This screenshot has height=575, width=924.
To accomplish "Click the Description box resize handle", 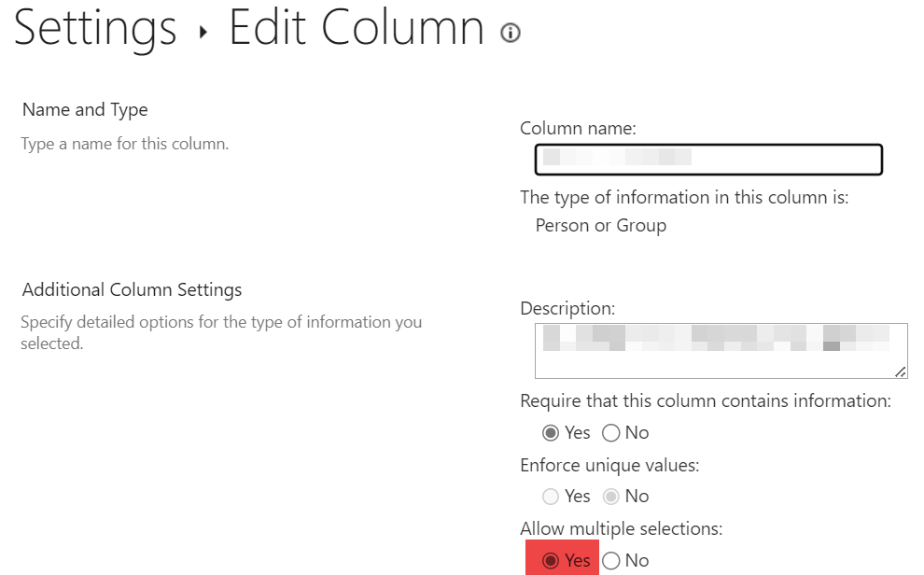I will pyautogui.click(x=900, y=372).
